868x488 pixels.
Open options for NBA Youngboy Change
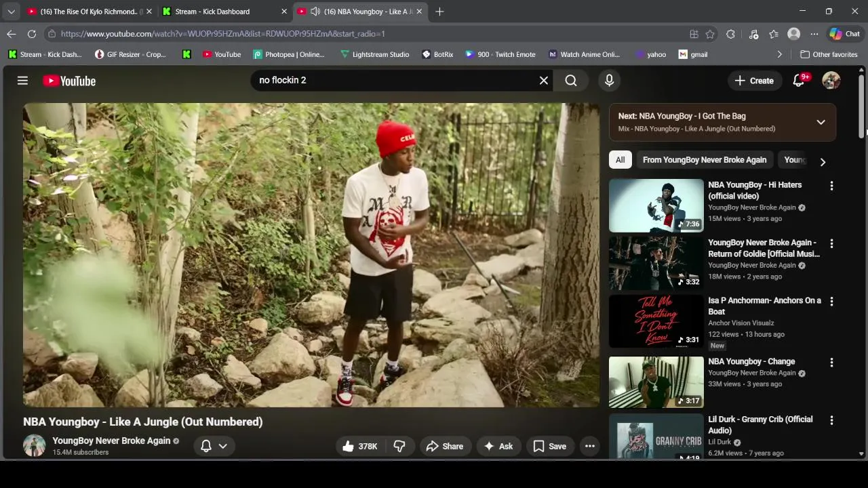click(x=831, y=363)
